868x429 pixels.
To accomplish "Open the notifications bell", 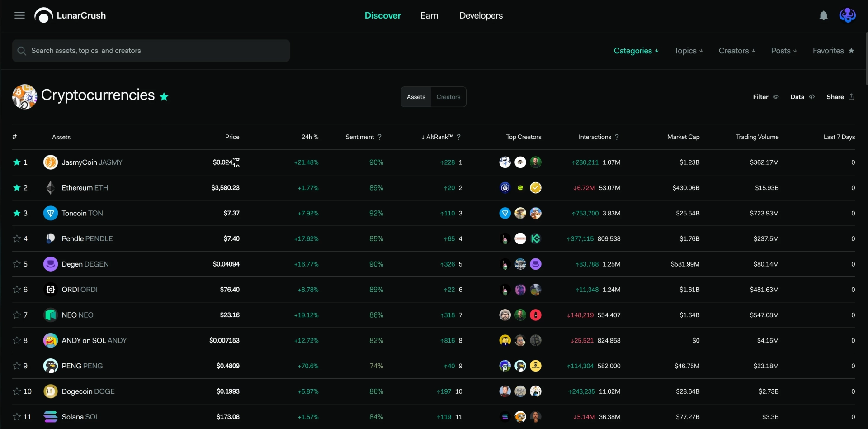I will 824,15.
